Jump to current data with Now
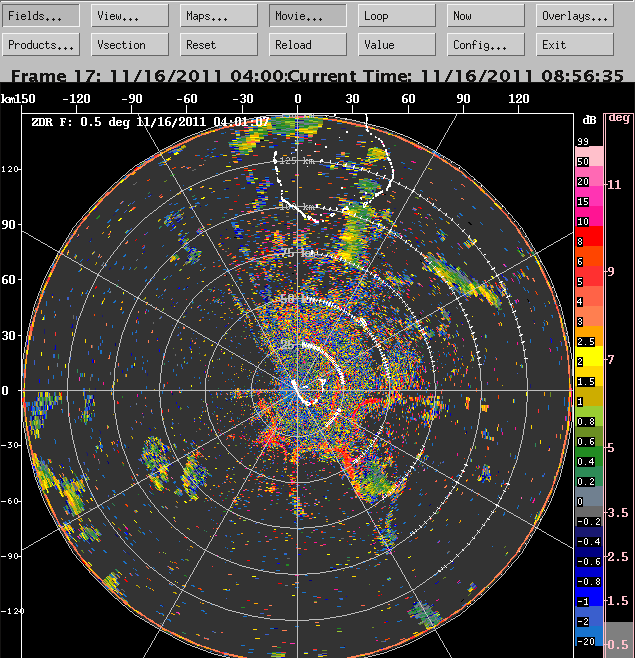This screenshot has height=658, width=635. click(x=486, y=16)
